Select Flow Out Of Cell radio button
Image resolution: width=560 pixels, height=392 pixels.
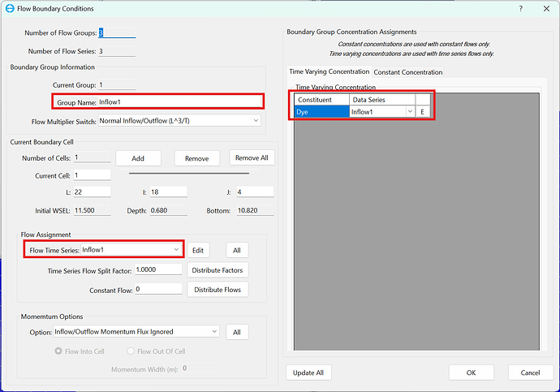point(132,351)
